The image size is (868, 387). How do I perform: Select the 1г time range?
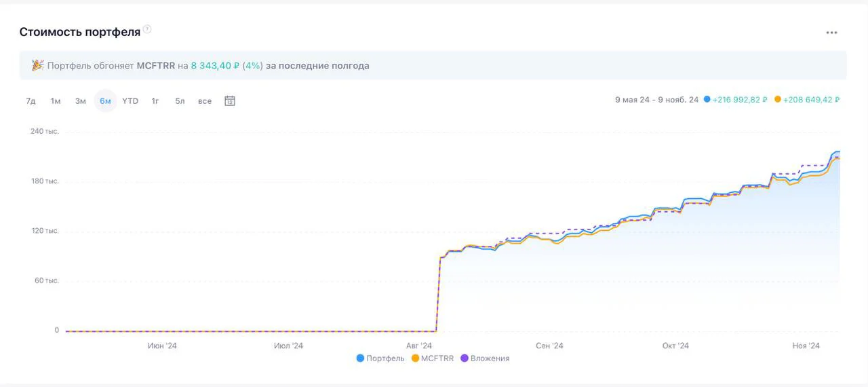point(155,101)
